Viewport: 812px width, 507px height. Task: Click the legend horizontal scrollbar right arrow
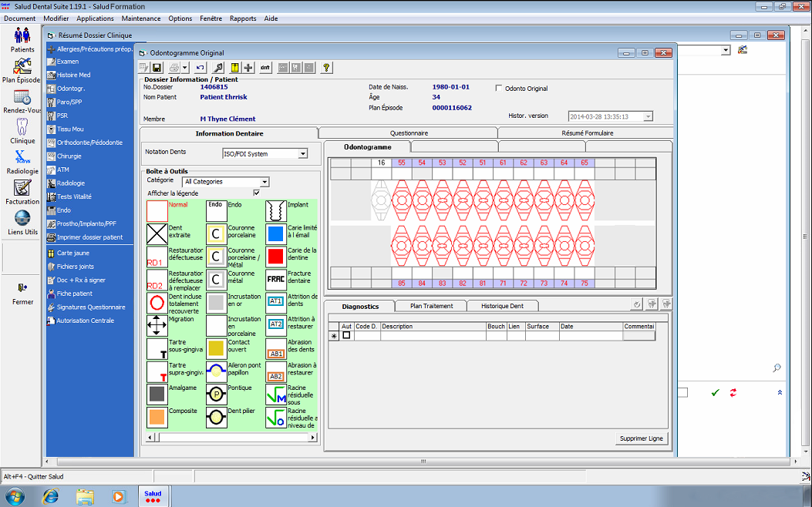click(313, 438)
